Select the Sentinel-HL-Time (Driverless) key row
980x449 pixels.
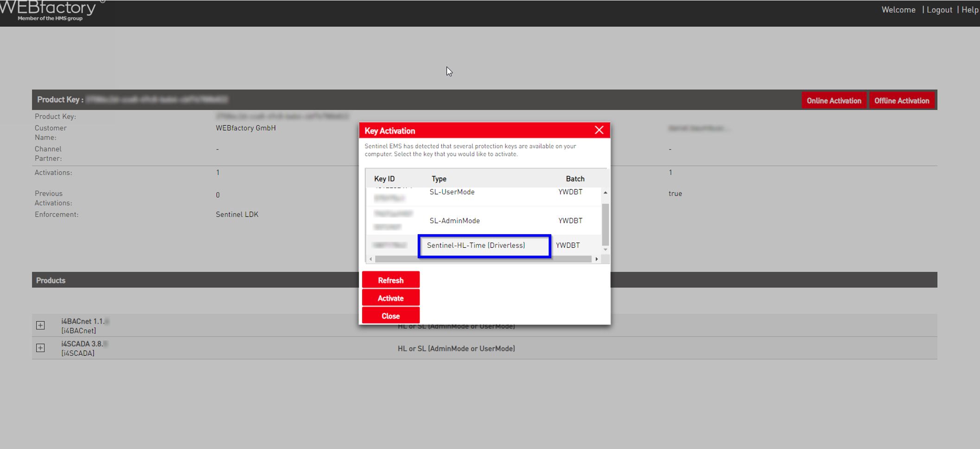[x=484, y=245]
